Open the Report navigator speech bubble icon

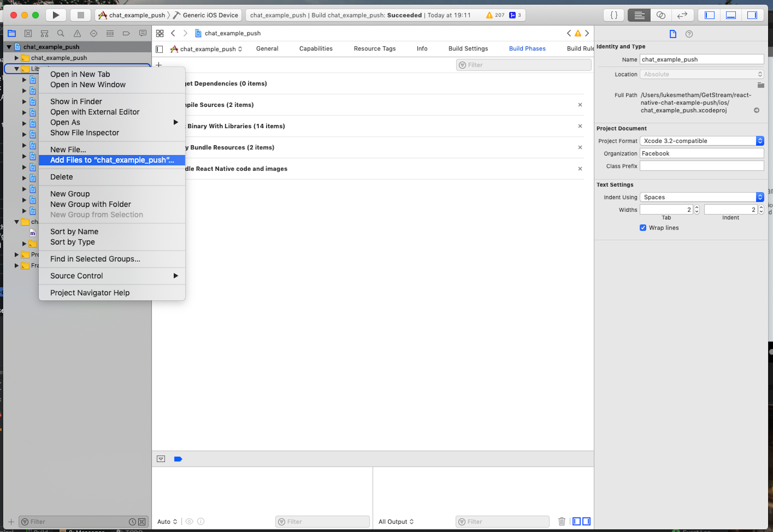pyautogui.click(x=143, y=33)
